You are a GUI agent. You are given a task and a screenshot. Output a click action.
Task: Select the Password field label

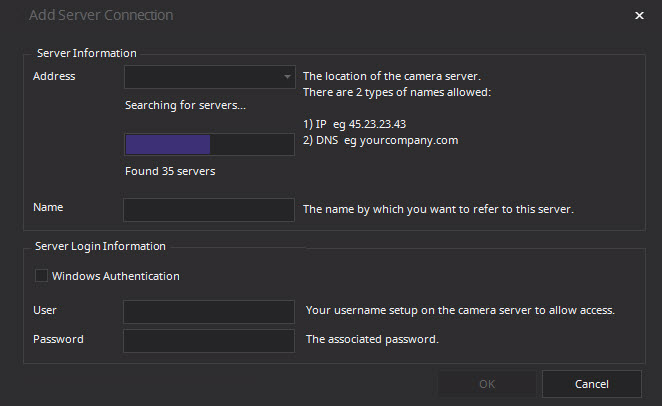(58, 339)
